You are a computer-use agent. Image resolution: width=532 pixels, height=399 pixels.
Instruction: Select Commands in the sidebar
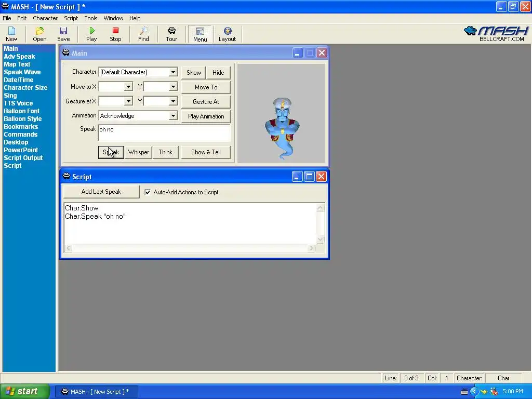click(21, 135)
